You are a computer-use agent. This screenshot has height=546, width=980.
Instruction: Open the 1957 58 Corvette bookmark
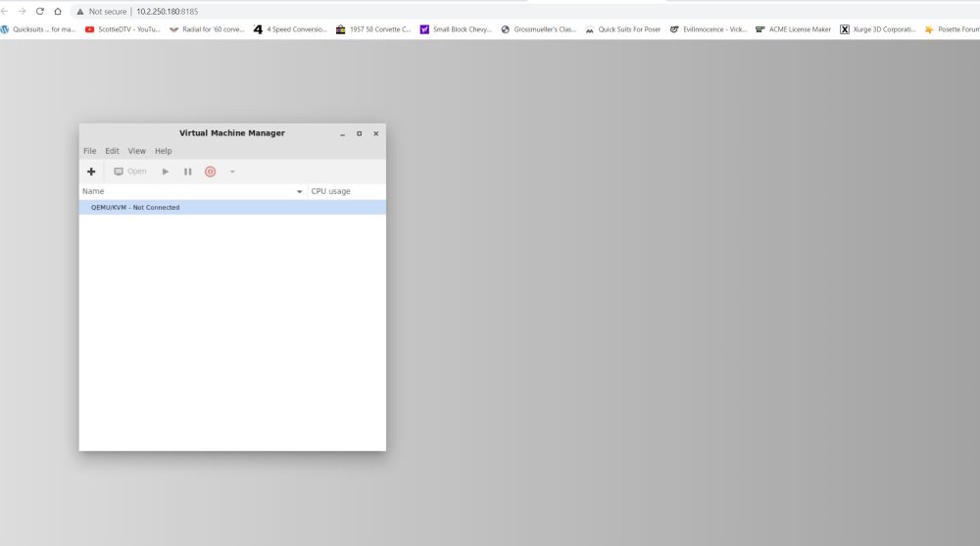pyautogui.click(x=373, y=29)
